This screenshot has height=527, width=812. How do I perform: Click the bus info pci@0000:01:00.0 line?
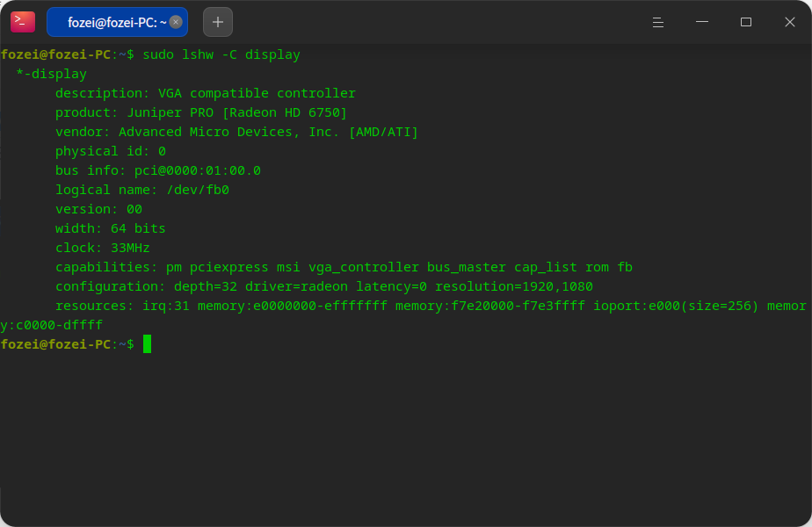pos(158,170)
